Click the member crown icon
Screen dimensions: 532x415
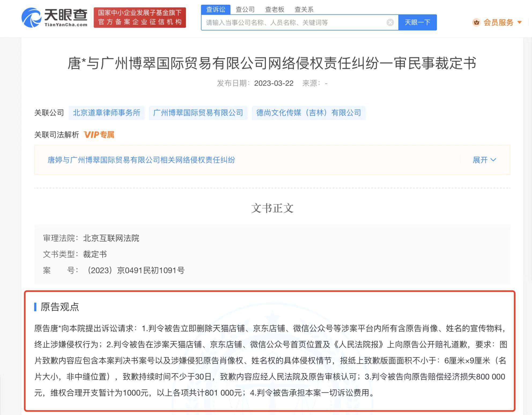click(476, 22)
